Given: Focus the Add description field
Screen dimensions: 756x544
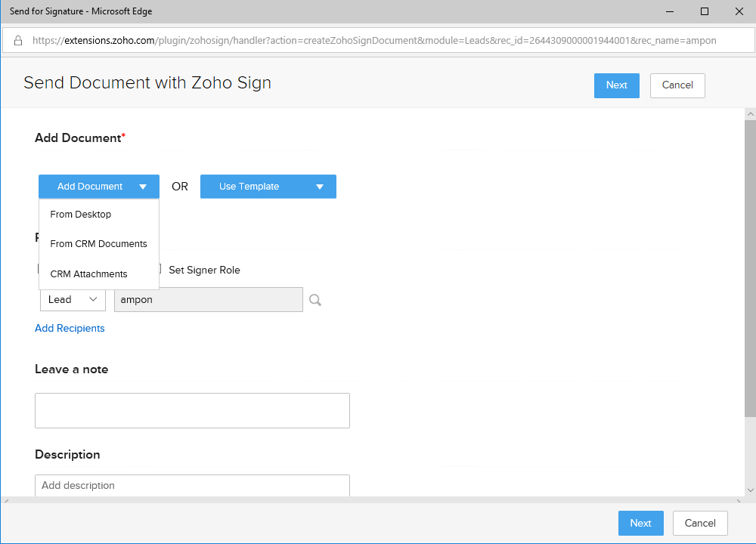Looking at the screenshot, I should coord(192,485).
